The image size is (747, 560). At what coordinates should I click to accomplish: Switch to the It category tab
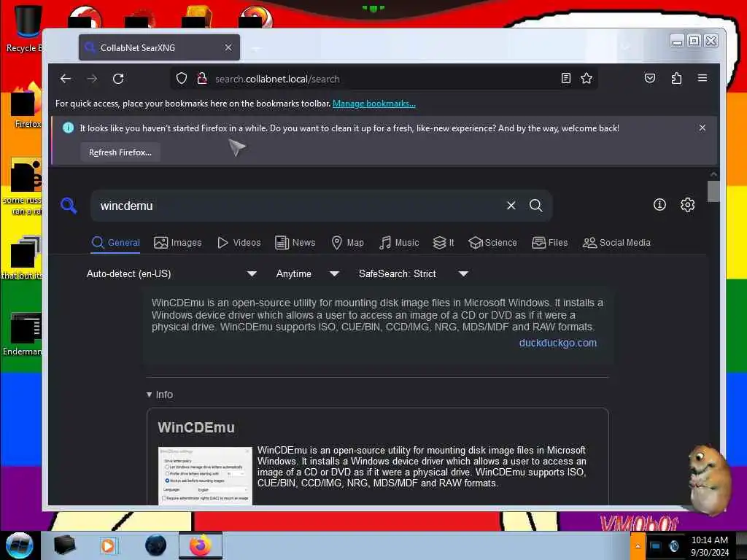pos(444,242)
